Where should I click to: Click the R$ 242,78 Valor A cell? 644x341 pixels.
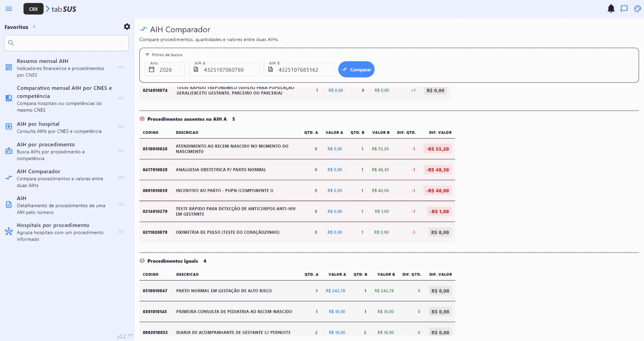click(335, 291)
